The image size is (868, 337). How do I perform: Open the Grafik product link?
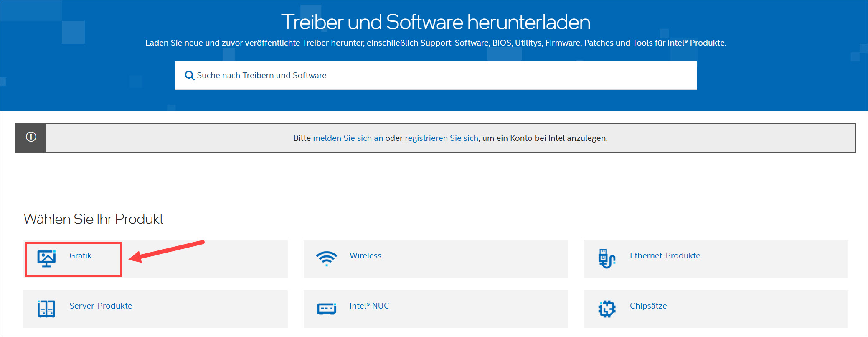click(x=80, y=255)
